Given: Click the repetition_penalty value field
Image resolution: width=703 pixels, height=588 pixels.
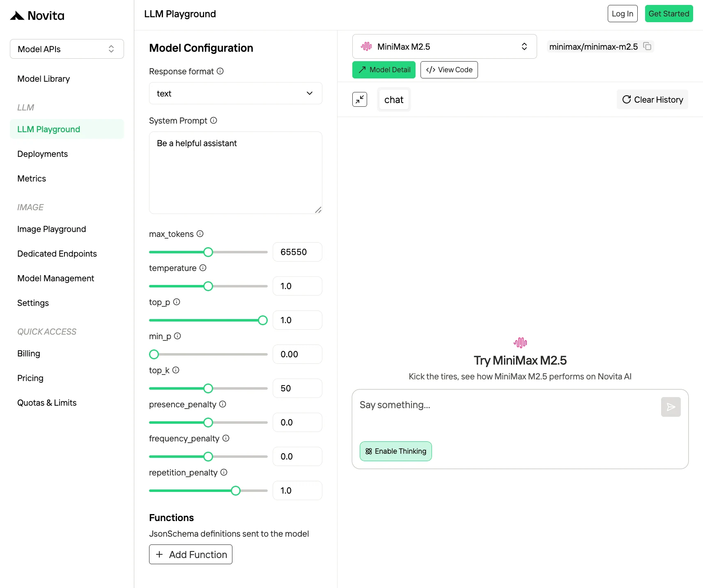Looking at the screenshot, I should click(297, 491).
